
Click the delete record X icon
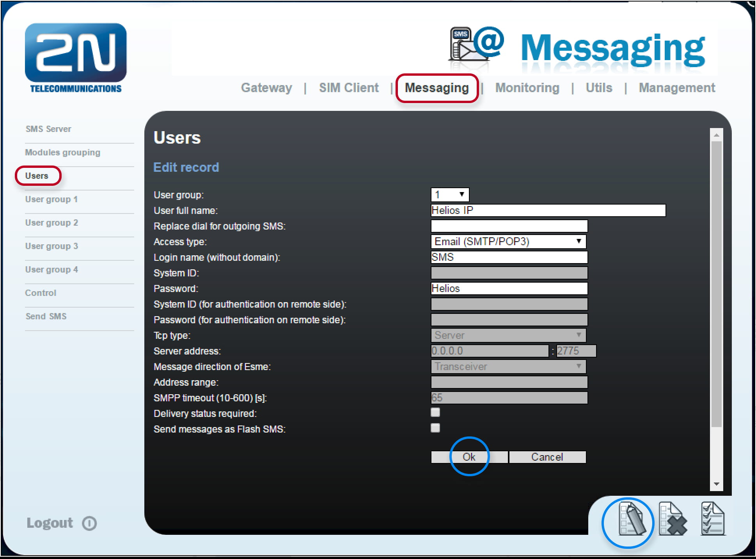point(673,519)
